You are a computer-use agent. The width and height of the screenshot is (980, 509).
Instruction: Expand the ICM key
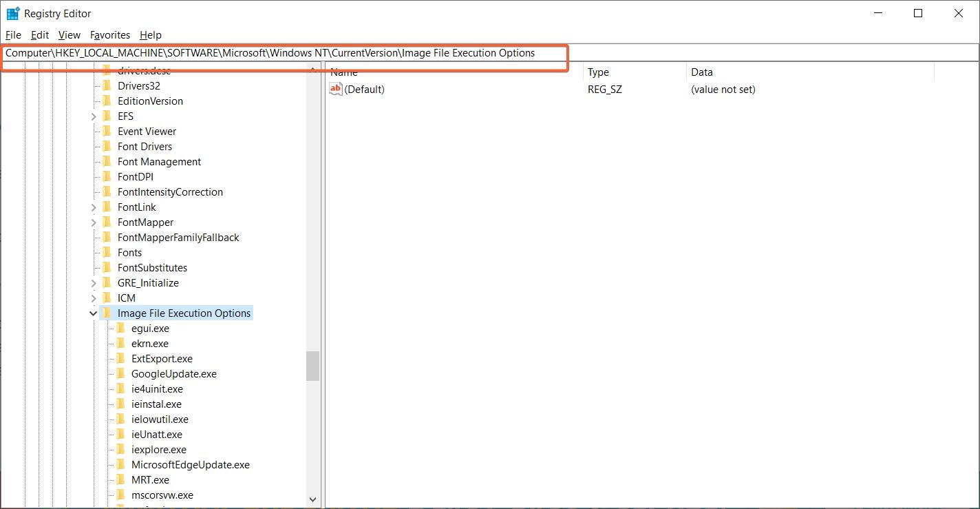[94, 298]
